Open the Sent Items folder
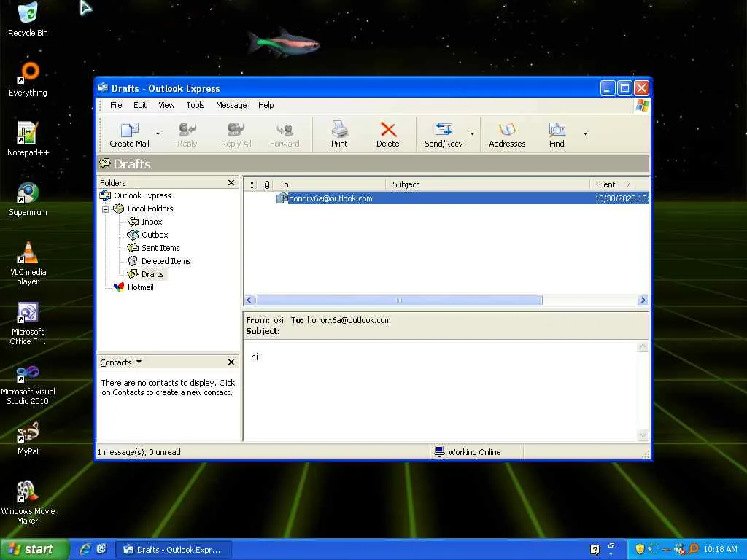The width and height of the screenshot is (747, 560). tap(160, 248)
